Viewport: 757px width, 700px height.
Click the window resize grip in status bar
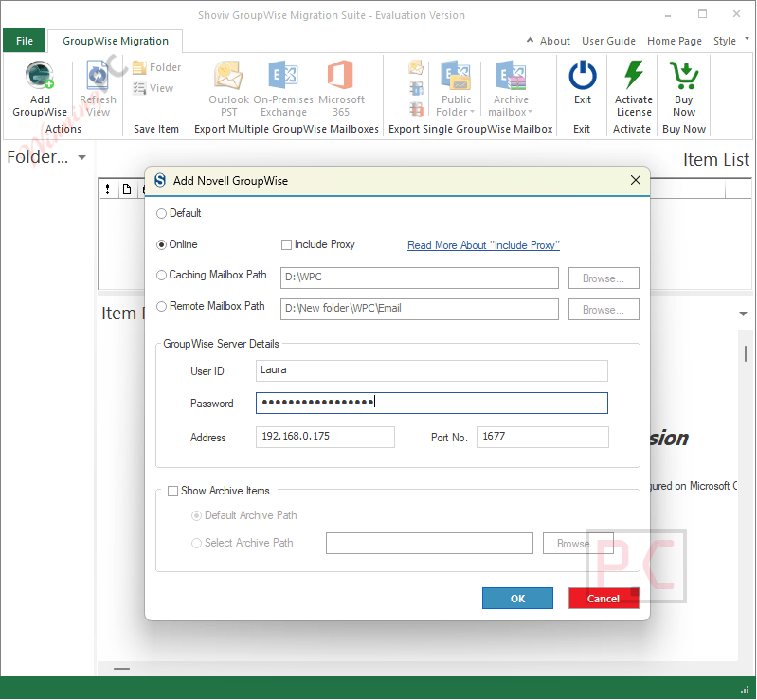pyautogui.click(x=745, y=690)
